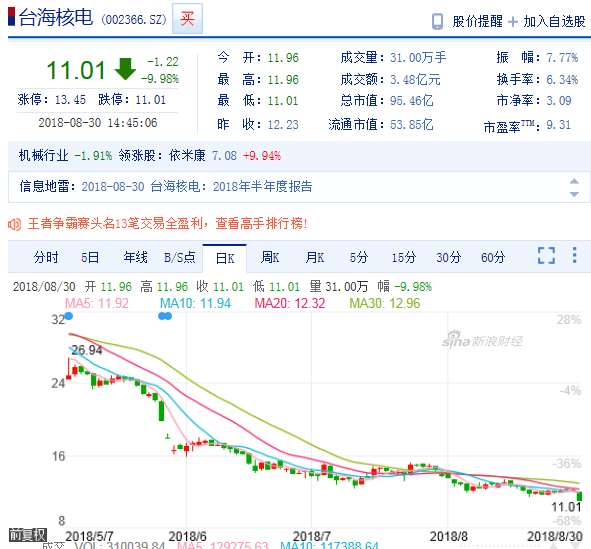Open the 机械行业 industry link
Image resolution: width=591 pixels, height=549 pixels.
point(44,155)
